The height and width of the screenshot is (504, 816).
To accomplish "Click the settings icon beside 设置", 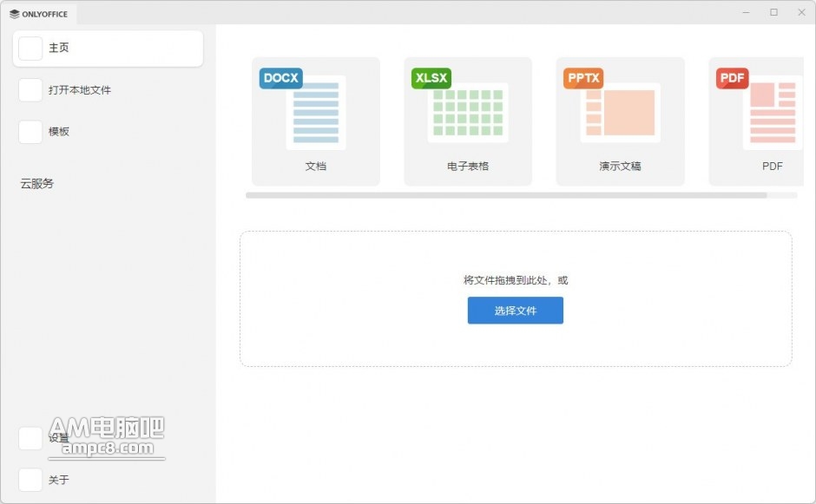I will tap(30, 439).
